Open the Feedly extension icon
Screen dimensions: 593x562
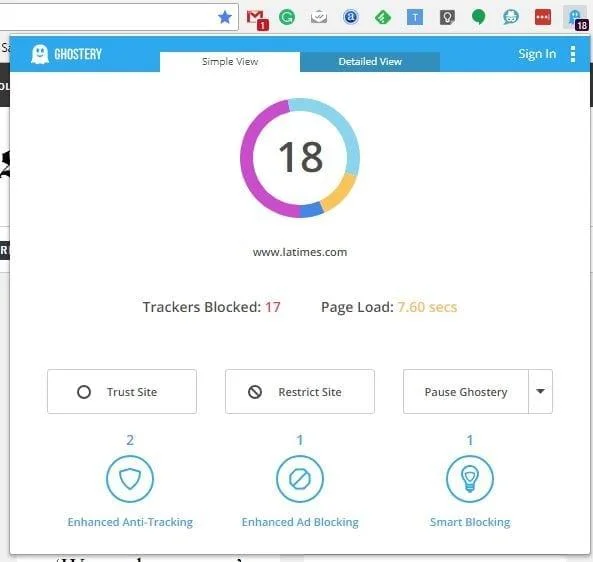pyautogui.click(x=382, y=17)
